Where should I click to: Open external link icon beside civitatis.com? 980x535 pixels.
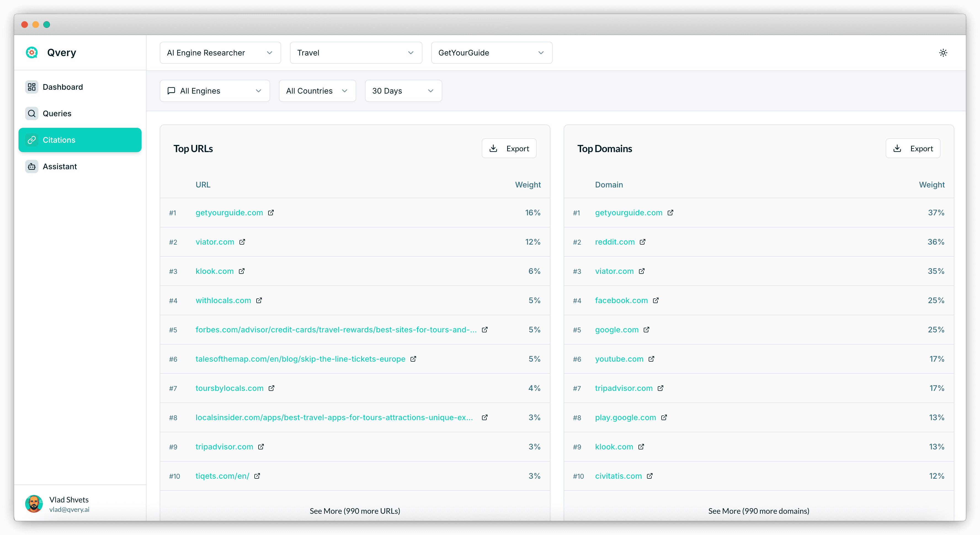click(650, 476)
